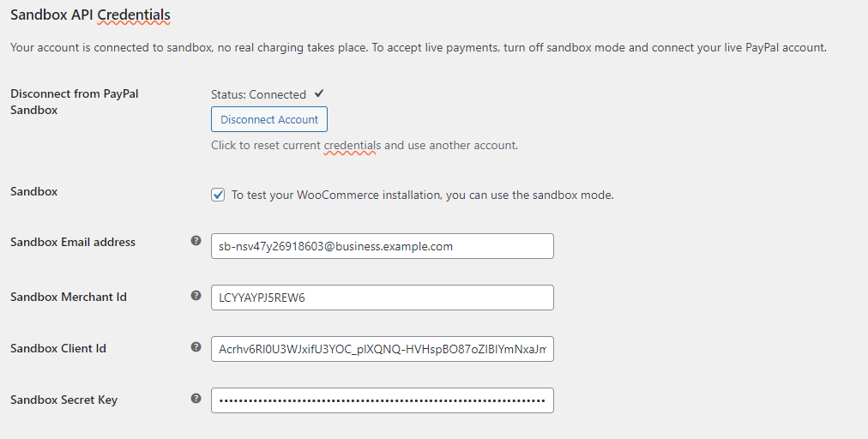This screenshot has height=439, width=868.
Task: Click the "Disconnect from PayPal Sandbox" label
Action: 74,101
